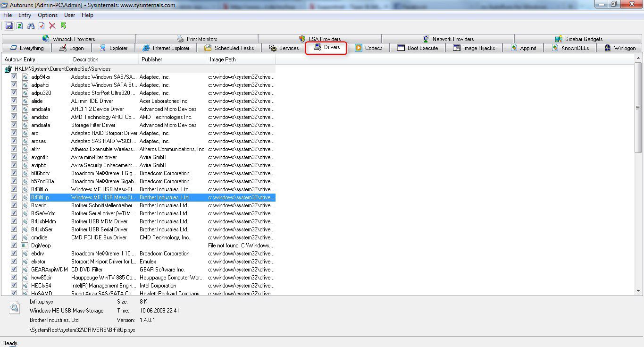
Task: Switch to the Scheduled Tasks tab
Action: pyautogui.click(x=229, y=48)
